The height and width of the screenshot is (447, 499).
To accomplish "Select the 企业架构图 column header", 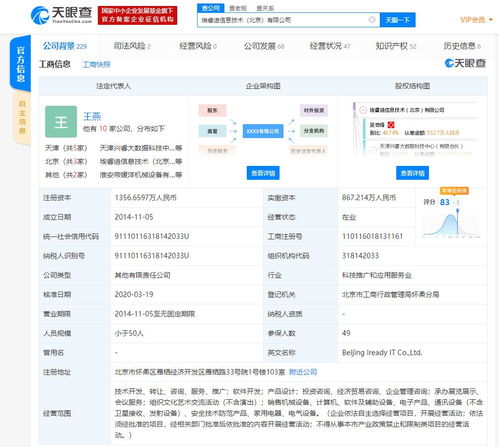I will [263, 86].
